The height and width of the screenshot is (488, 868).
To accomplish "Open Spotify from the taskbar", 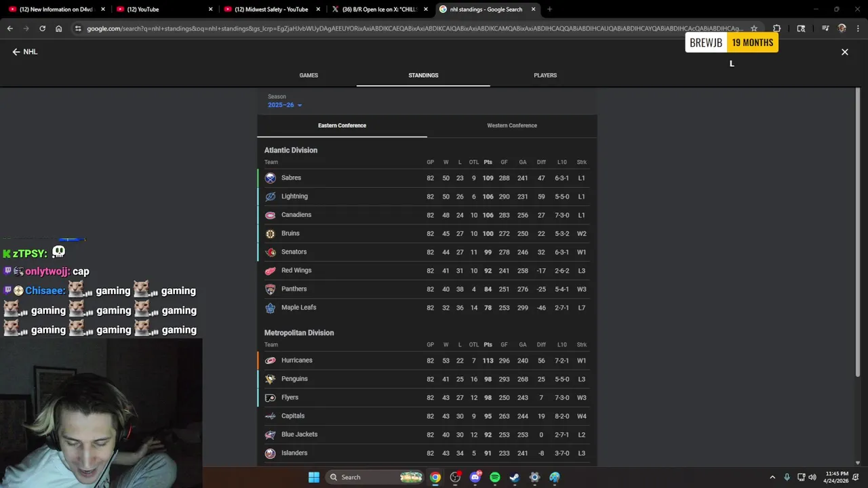I will (495, 477).
